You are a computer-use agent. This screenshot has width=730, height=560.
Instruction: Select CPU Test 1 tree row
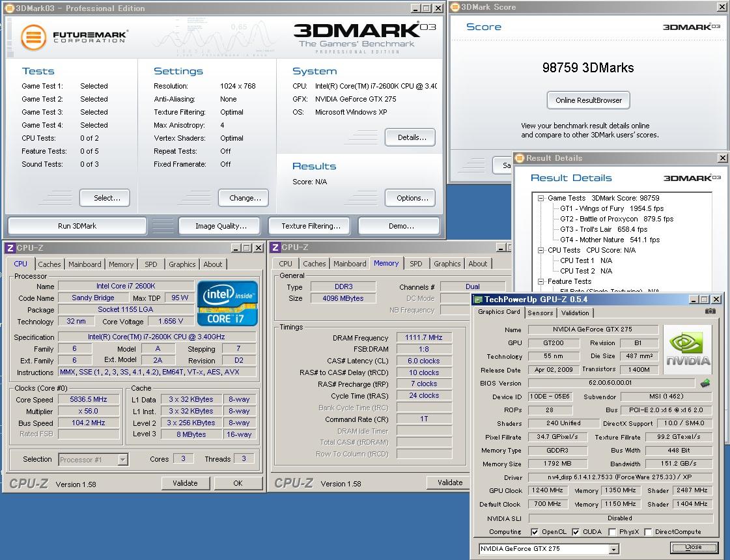[x=585, y=260]
